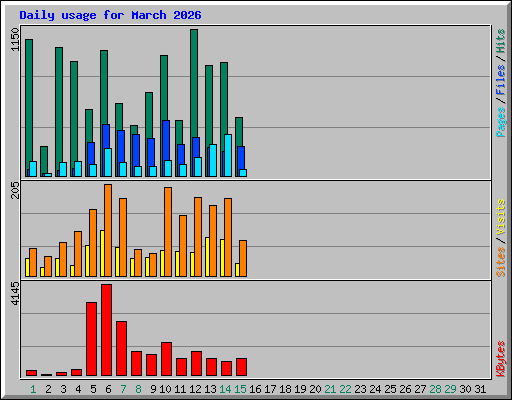Click the orange Sites bar for day 10
The height and width of the screenshot is (400, 512).
(168, 232)
